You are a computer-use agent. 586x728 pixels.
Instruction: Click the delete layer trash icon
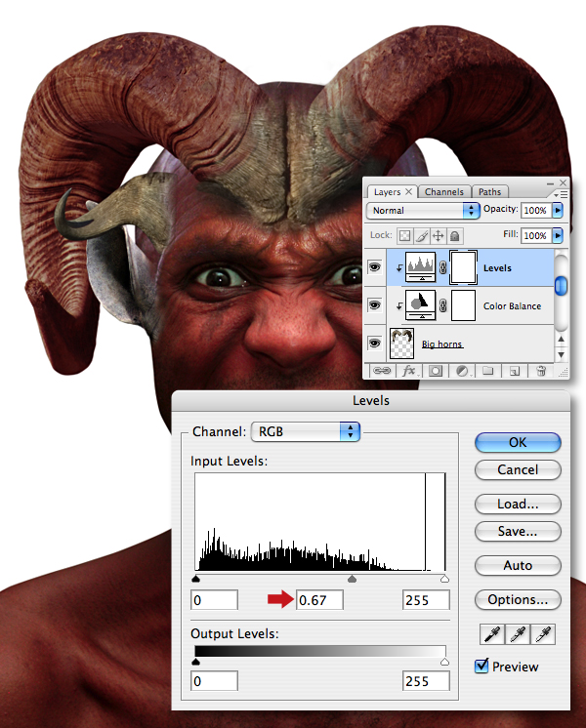click(541, 371)
